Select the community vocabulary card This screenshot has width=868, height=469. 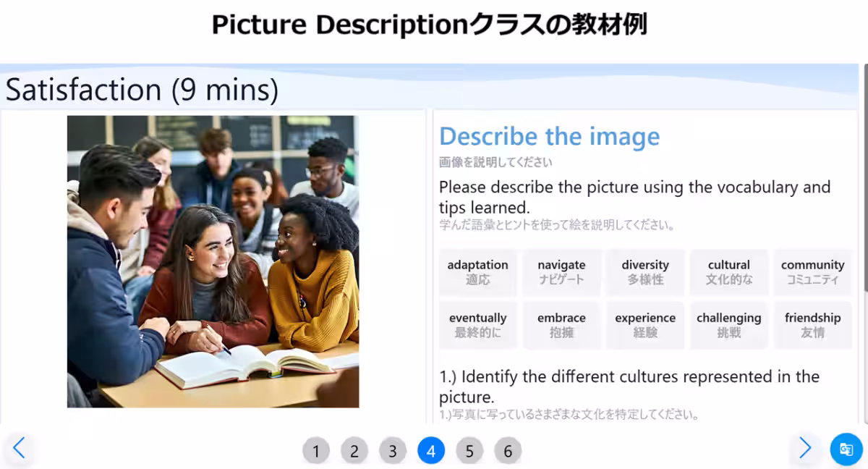tap(813, 272)
